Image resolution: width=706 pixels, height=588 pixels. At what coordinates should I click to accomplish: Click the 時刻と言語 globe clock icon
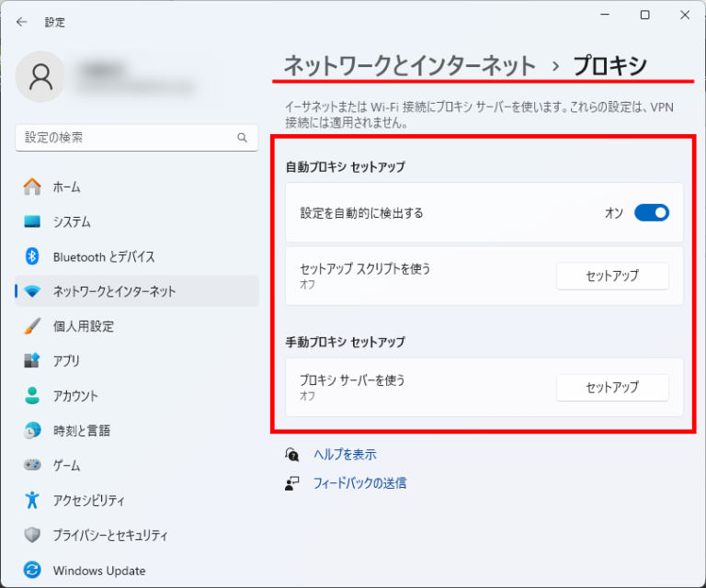(x=32, y=431)
